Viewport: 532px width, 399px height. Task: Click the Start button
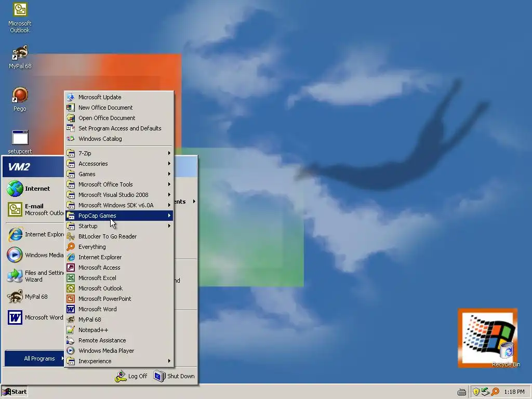coord(15,392)
